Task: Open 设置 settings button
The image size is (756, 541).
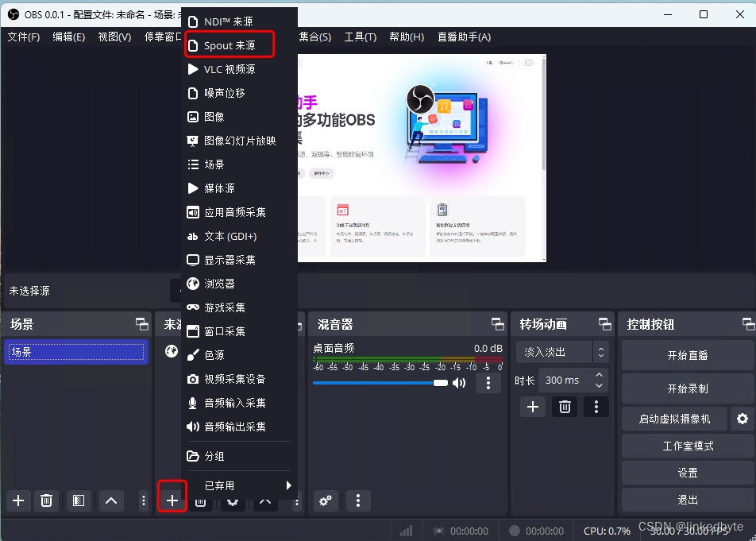Action: 688,473
